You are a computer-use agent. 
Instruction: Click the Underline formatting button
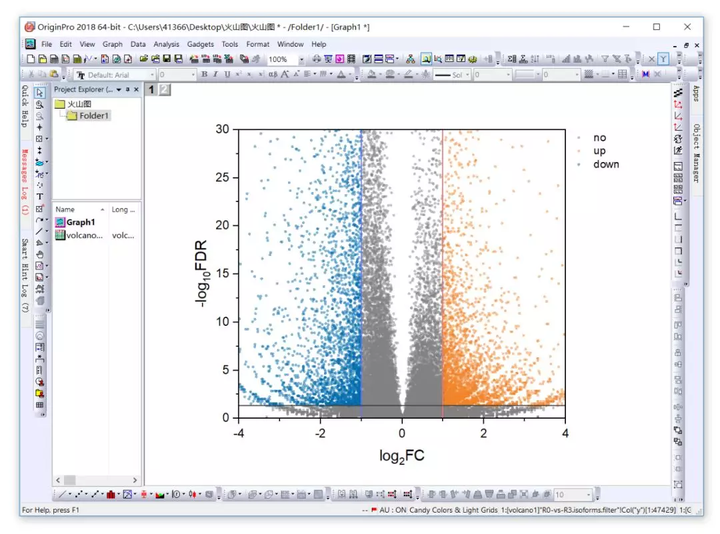(x=227, y=74)
